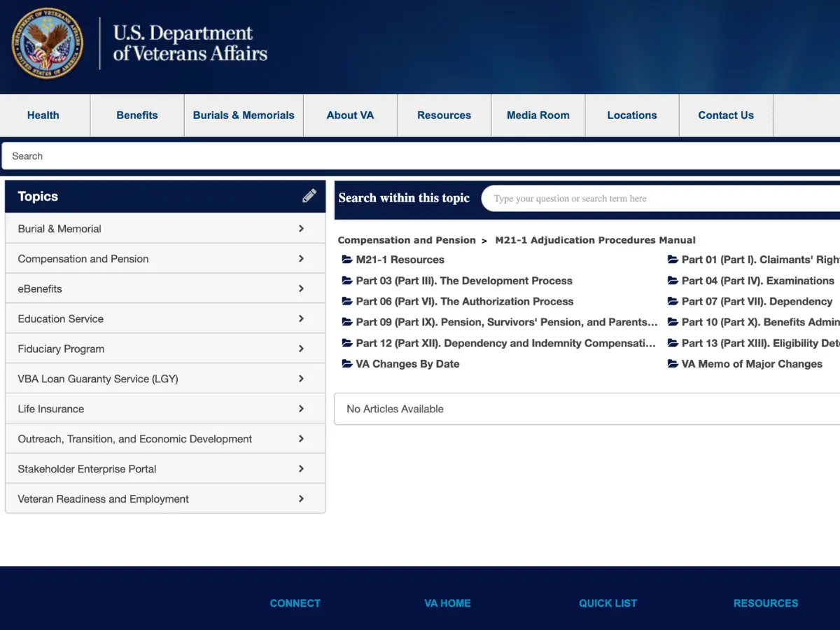This screenshot has height=630, width=840.
Task: Expand the Fiduciary Program chevron
Action: (301, 349)
